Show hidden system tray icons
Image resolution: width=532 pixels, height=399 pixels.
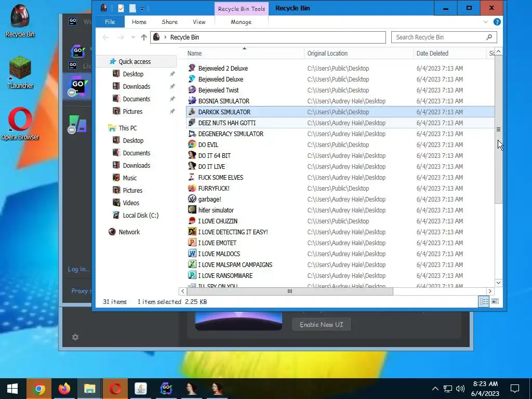435,389
